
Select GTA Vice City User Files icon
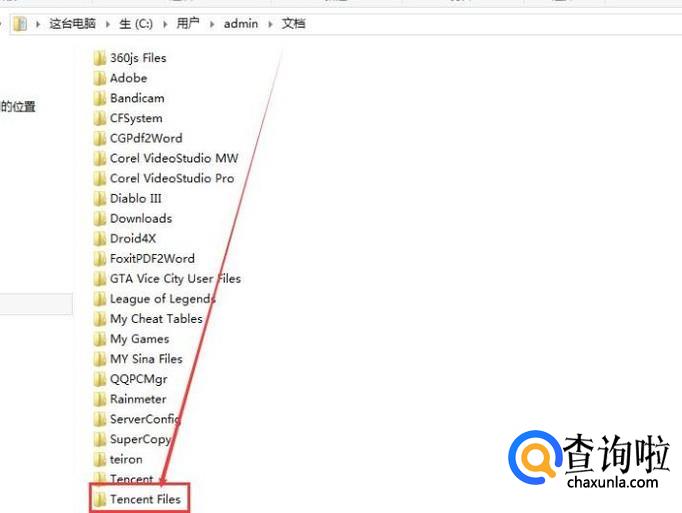click(100, 278)
